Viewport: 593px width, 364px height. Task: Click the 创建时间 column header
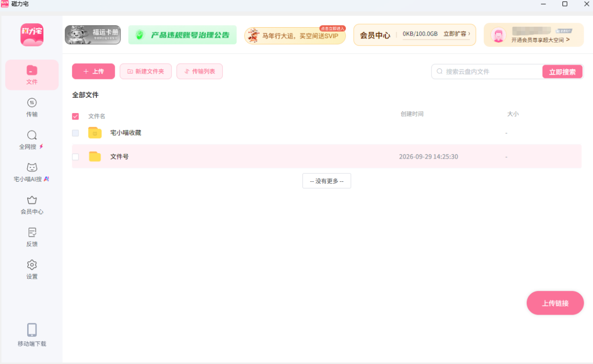pyautogui.click(x=412, y=114)
